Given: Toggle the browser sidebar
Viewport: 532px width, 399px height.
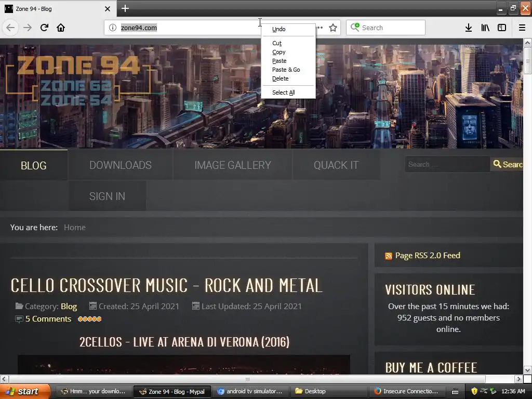Looking at the screenshot, I should [x=502, y=28].
